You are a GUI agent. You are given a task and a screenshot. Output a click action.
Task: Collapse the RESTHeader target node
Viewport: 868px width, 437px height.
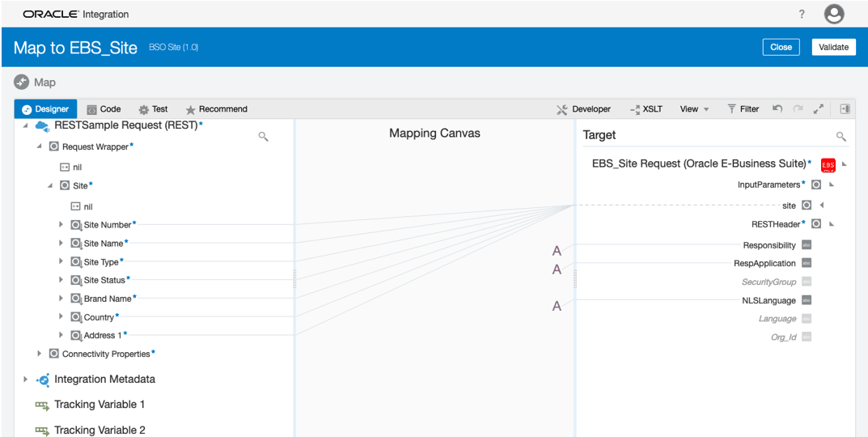pos(832,224)
